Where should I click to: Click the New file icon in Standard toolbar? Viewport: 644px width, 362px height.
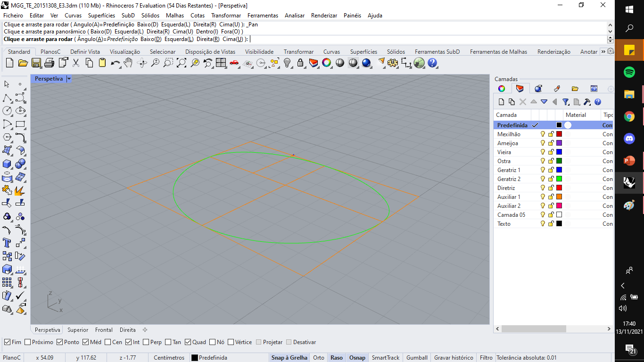pyautogui.click(x=9, y=63)
